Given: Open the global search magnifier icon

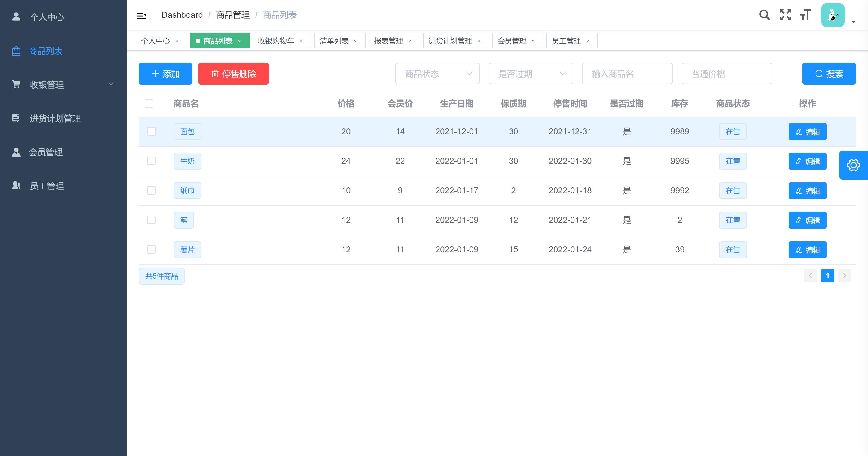Looking at the screenshot, I should (765, 15).
